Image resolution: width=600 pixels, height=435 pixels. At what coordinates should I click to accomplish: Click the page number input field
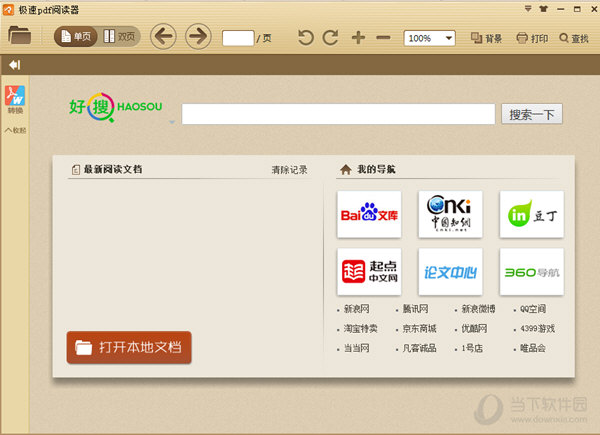coord(238,38)
